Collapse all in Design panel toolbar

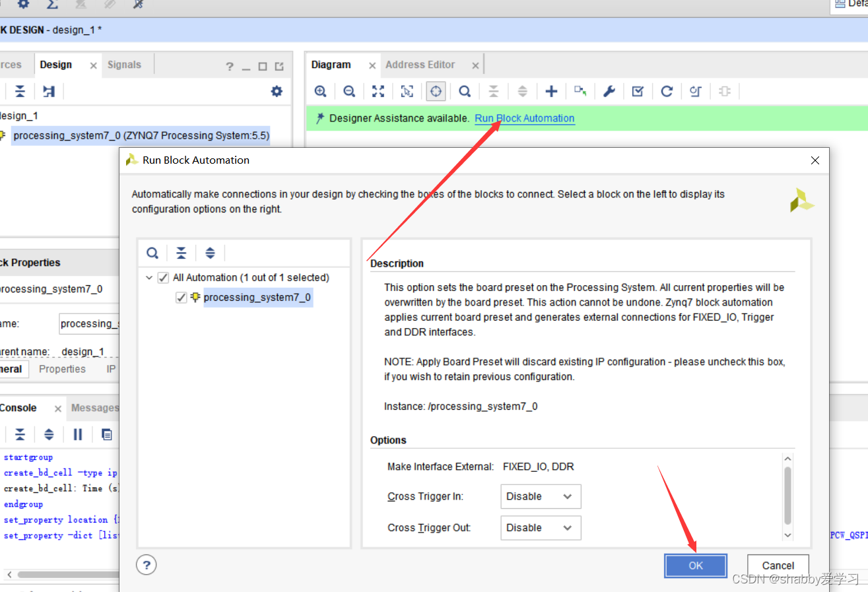[20, 91]
